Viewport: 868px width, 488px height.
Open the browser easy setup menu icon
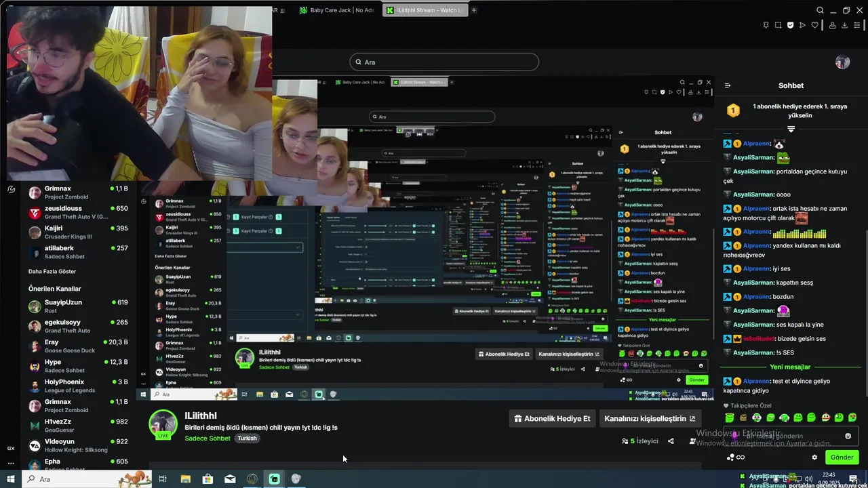857,25
